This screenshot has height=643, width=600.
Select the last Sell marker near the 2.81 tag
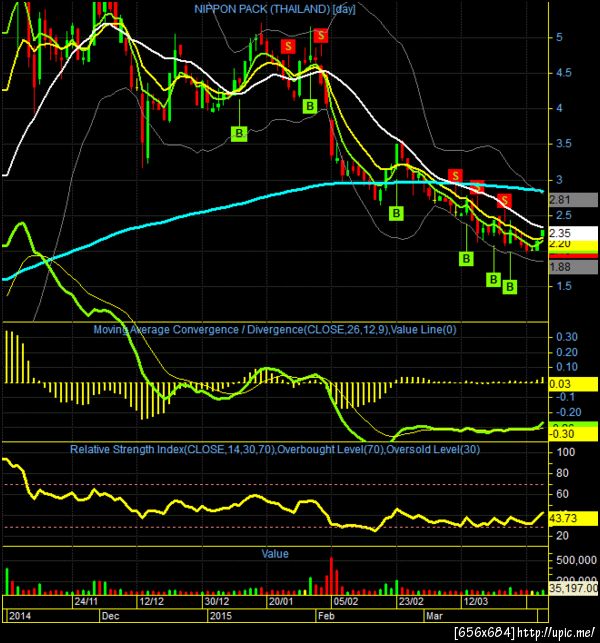coord(504,201)
